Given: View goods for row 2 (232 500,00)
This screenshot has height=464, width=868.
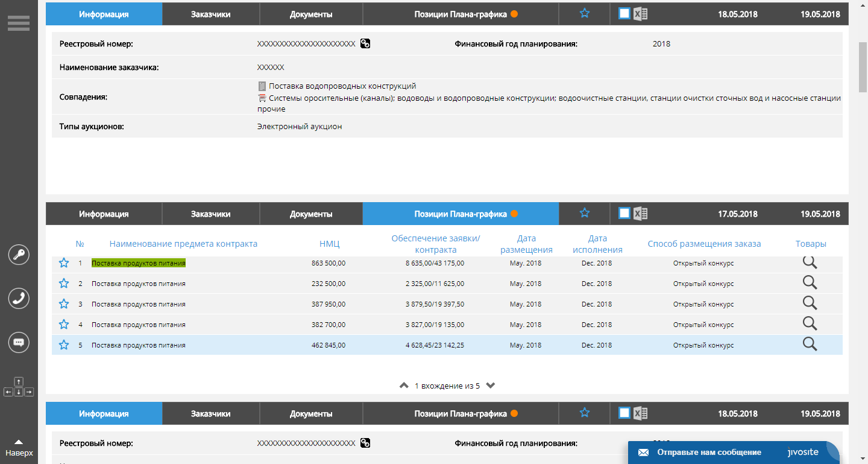Looking at the screenshot, I should (x=810, y=283).
